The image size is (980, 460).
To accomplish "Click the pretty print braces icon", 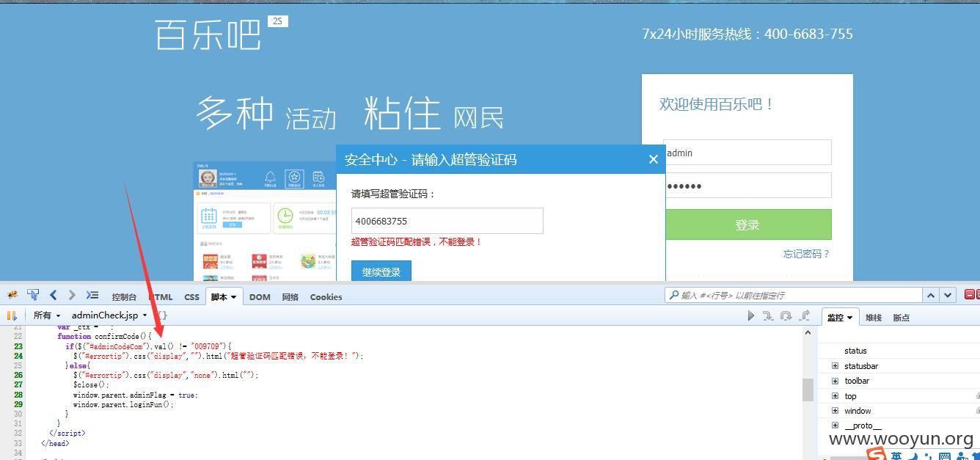I will click(162, 315).
